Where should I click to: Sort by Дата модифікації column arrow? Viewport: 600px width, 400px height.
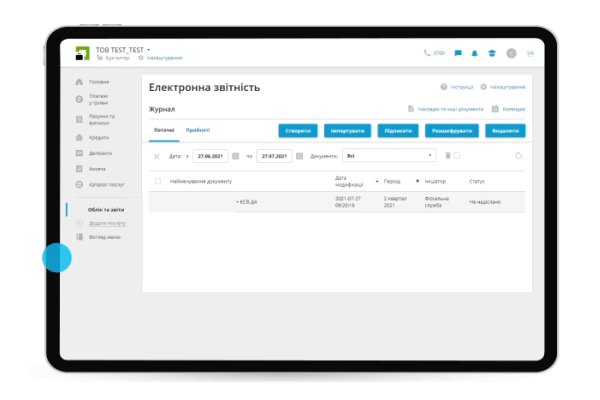click(377, 182)
